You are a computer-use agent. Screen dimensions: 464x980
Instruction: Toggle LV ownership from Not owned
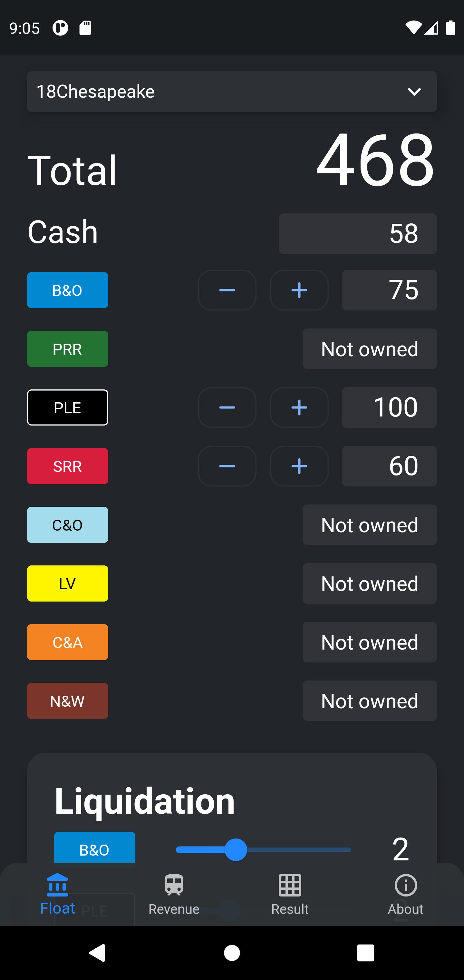(370, 583)
